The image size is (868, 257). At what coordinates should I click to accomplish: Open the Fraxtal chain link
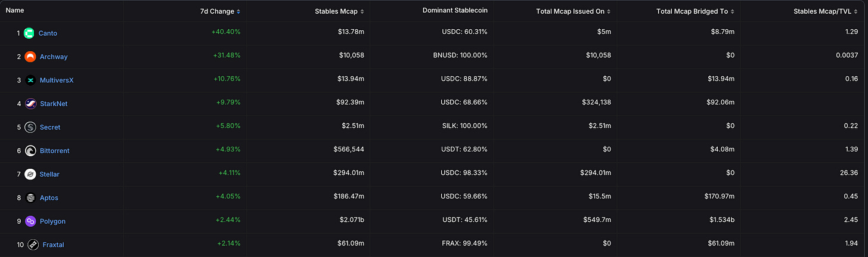point(54,244)
